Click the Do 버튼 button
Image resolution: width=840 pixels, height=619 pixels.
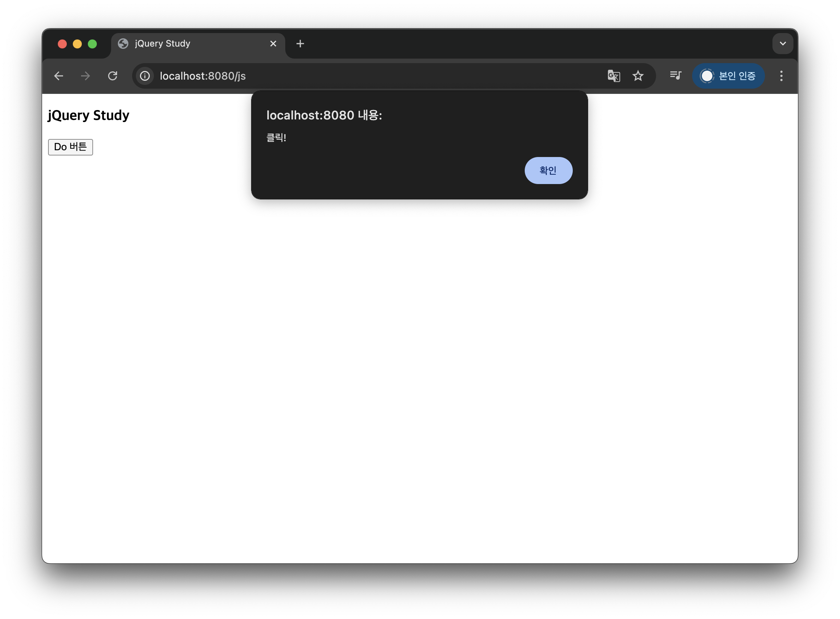(71, 147)
